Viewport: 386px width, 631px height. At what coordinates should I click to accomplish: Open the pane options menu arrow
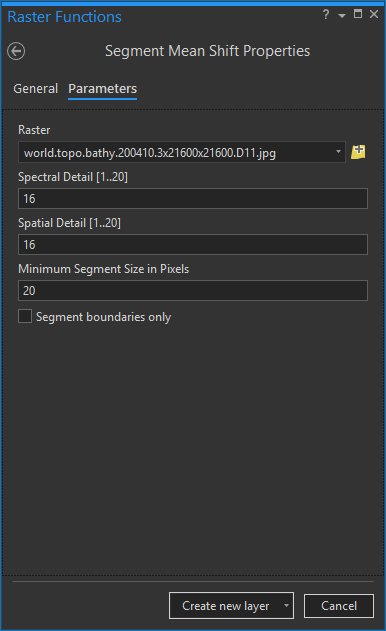point(342,16)
